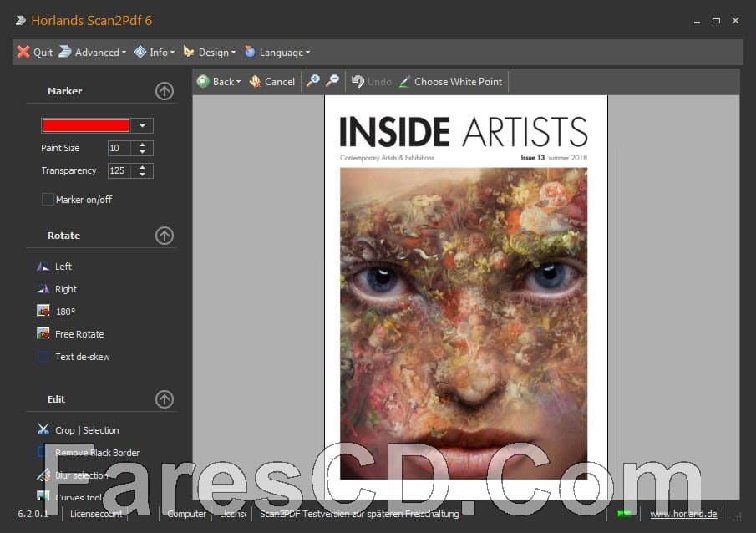This screenshot has width=756, height=533.
Task: Click the green Back arrow icon
Action: pos(203,81)
